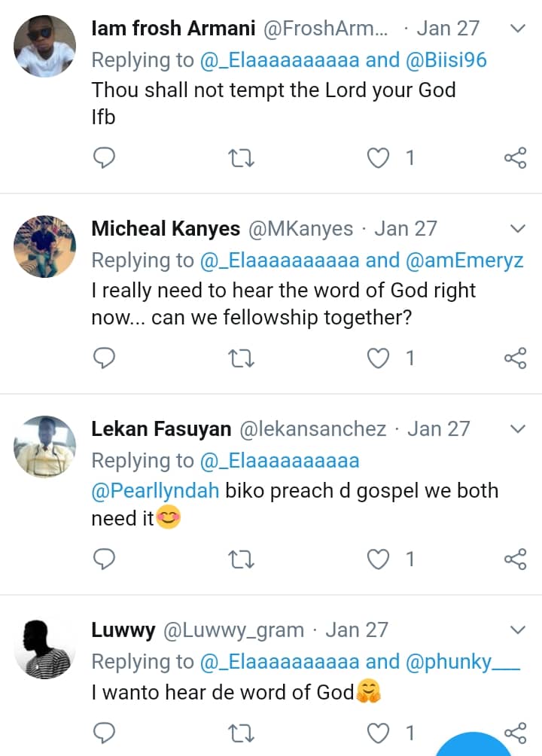Viewport: 542px width, 756px height.
Task: Open @Biisi96 profile link
Action: click(446, 60)
